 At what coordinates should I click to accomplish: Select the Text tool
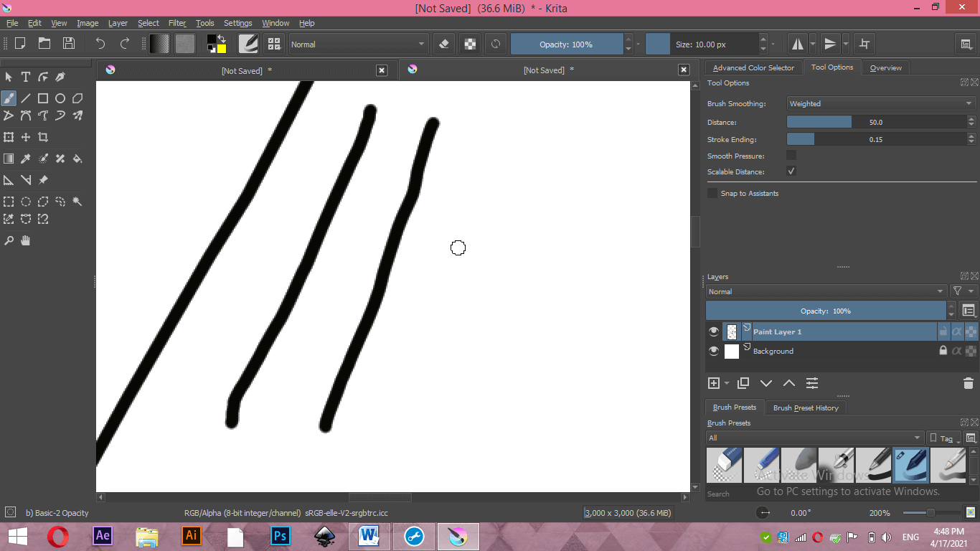tap(26, 77)
